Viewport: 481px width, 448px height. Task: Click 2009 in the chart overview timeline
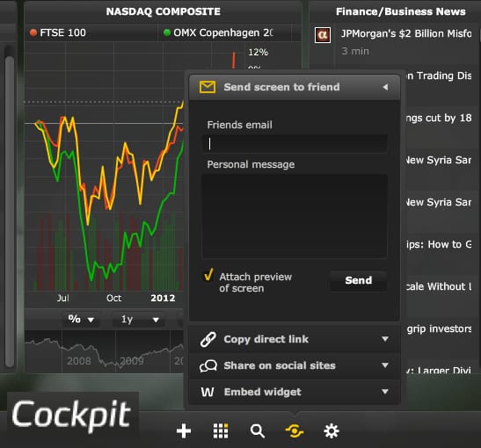coord(132,361)
